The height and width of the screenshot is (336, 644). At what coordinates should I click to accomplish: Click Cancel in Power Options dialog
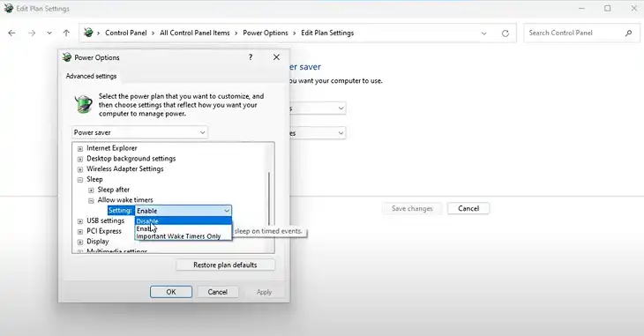click(217, 292)
